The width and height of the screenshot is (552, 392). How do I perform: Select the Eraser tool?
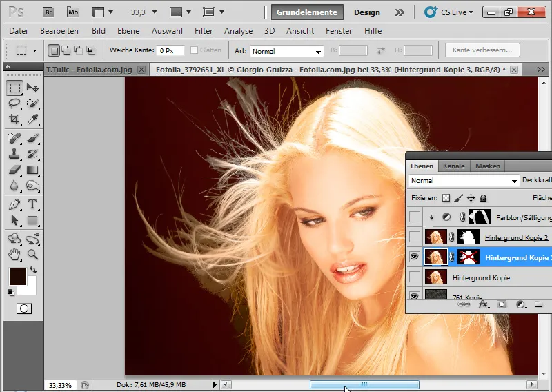[14, 170]
